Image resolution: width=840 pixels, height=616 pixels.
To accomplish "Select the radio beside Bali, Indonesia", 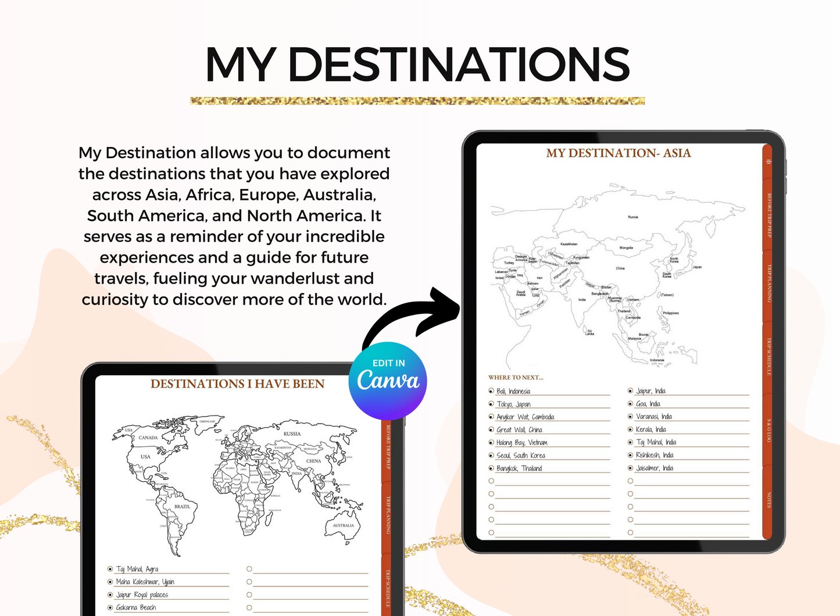I will click(x=491, y=391).
